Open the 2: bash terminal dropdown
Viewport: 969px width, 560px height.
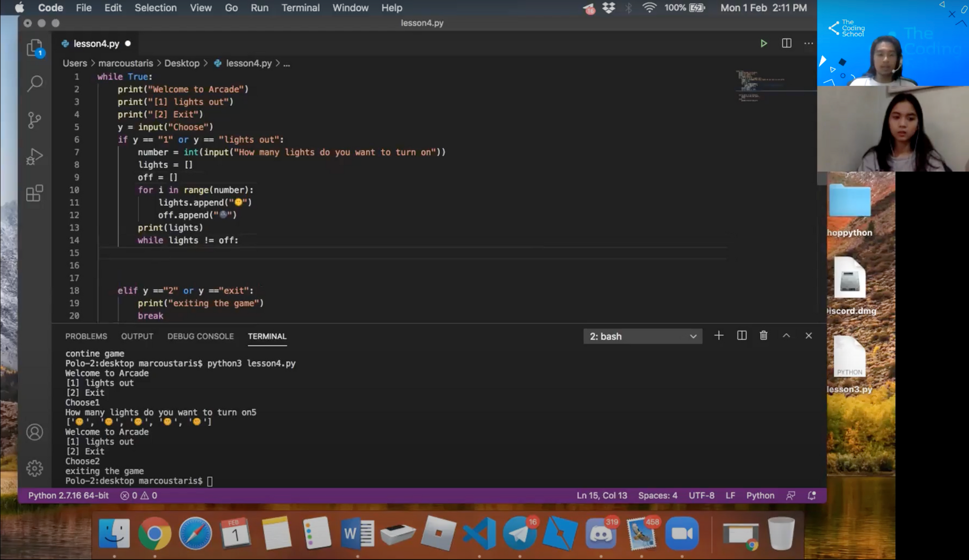click(x=642, y=336)
